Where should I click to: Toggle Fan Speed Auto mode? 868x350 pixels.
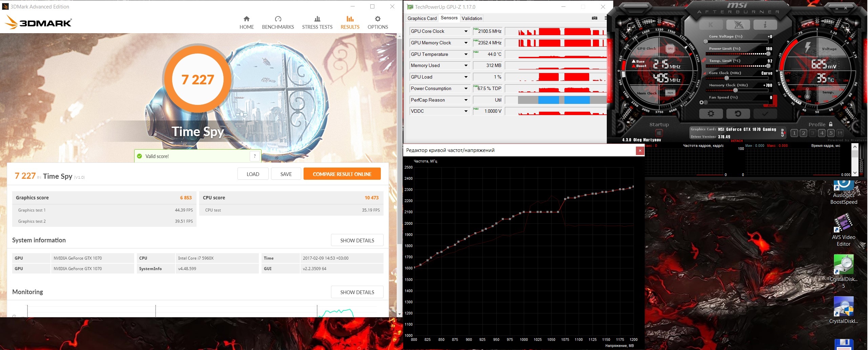coord(771,105)
